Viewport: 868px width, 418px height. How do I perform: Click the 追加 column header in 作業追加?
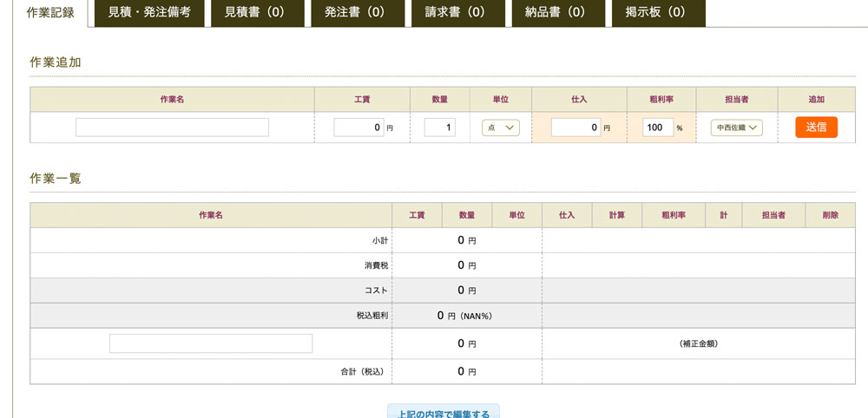click(x=817, y=100)
